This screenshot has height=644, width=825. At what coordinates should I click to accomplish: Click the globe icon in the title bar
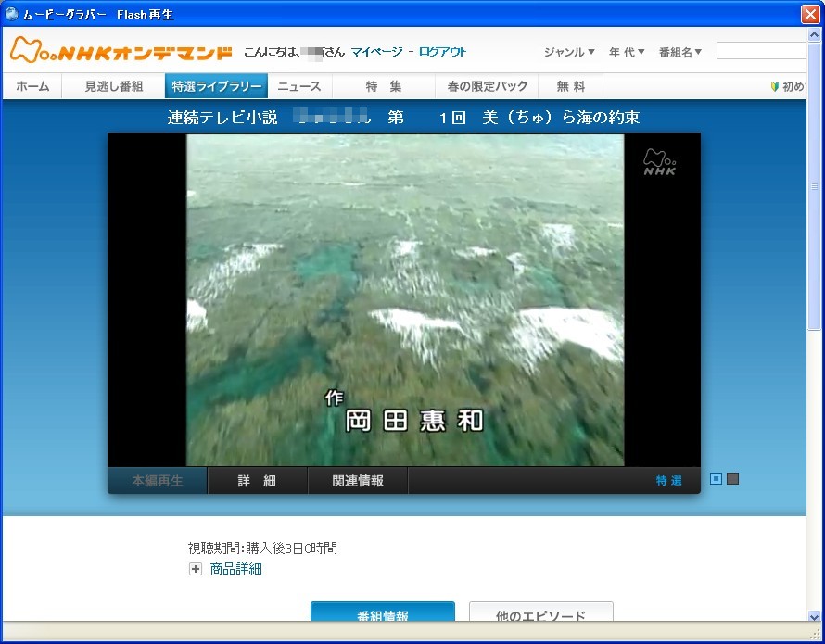(x=11, y=14)
